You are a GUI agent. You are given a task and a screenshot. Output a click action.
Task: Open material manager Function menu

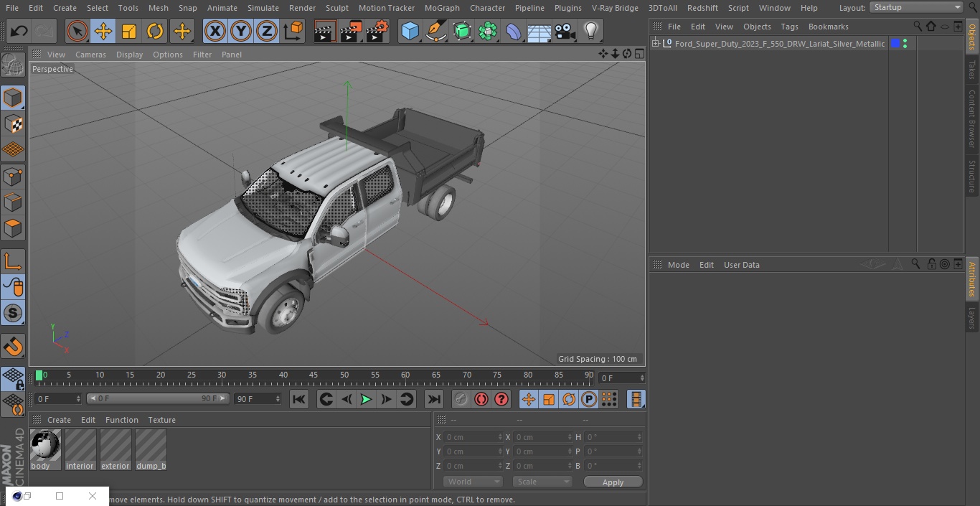(122, 420)
